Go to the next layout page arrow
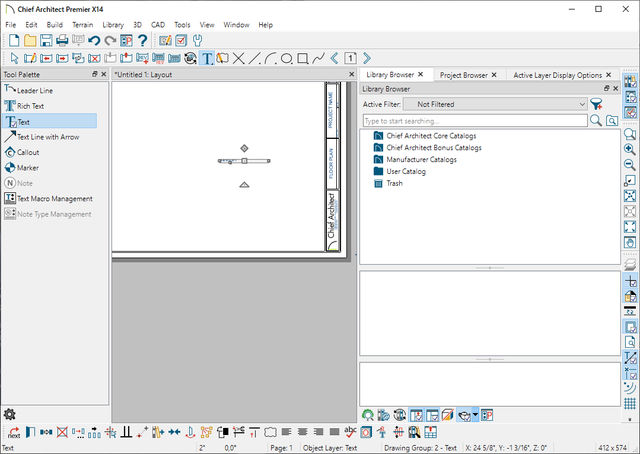The image size is (640, 454). click(x=367, y=58)
